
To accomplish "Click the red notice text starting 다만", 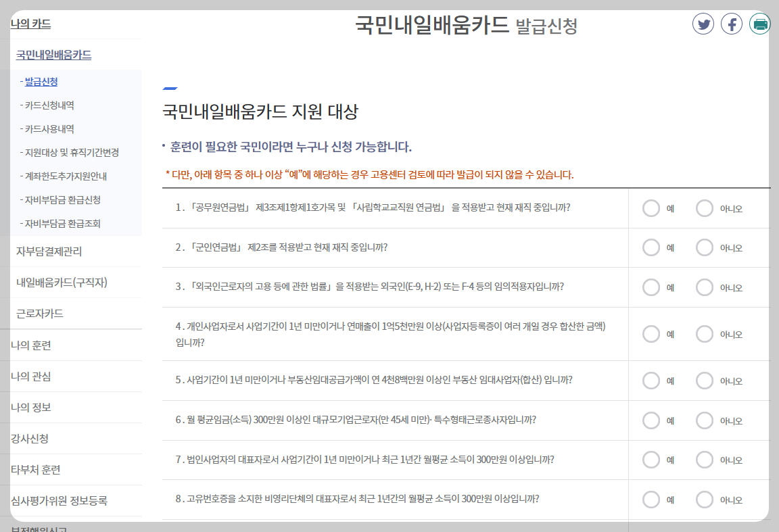I will coord(370,175).
